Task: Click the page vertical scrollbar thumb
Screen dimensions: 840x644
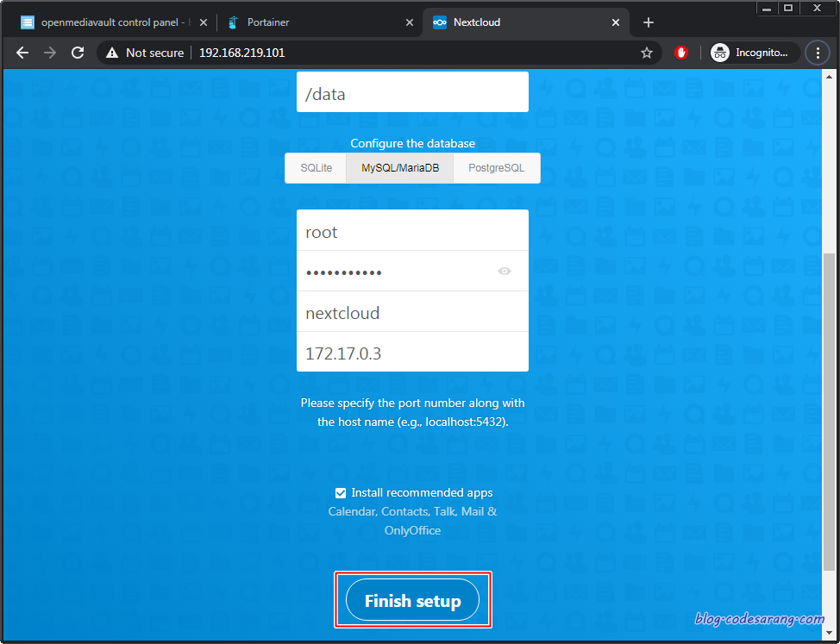Action: click(x=829, y=412)
